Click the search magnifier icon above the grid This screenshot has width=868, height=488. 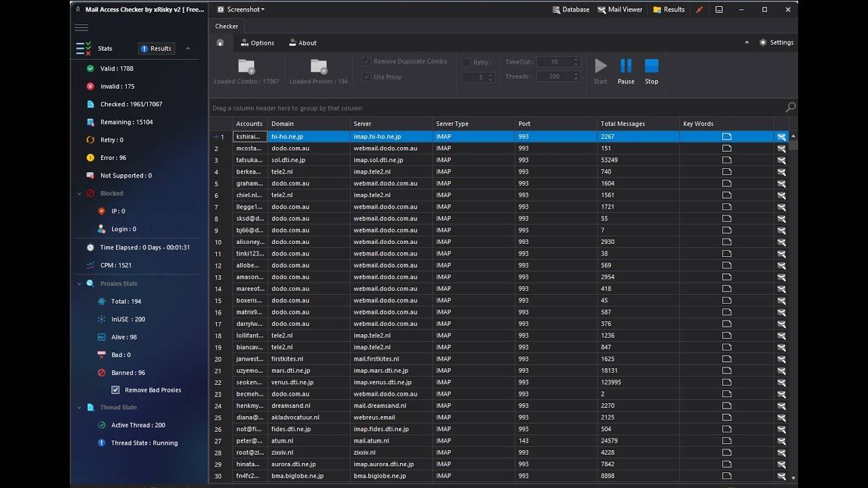[x=790, y=107]
